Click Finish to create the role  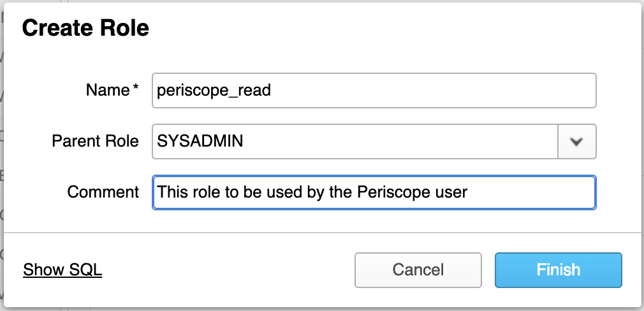point(558,270)
